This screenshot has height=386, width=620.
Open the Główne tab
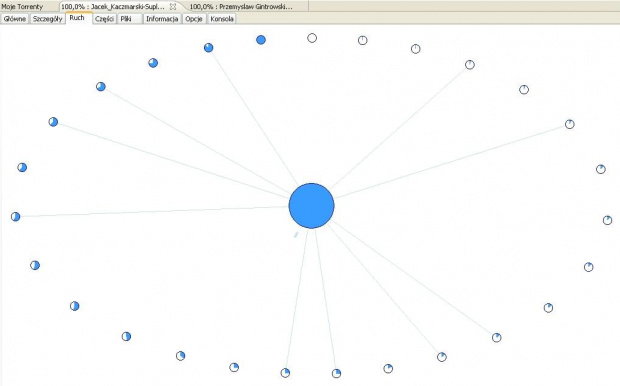pos(15,19)
